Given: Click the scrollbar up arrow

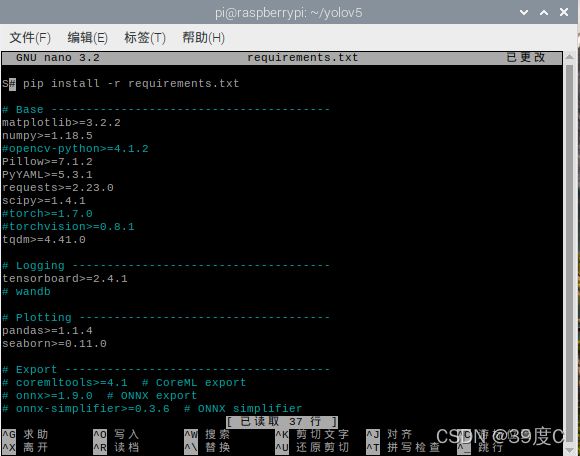Looking at the screenshot, I should click(570, 57).
